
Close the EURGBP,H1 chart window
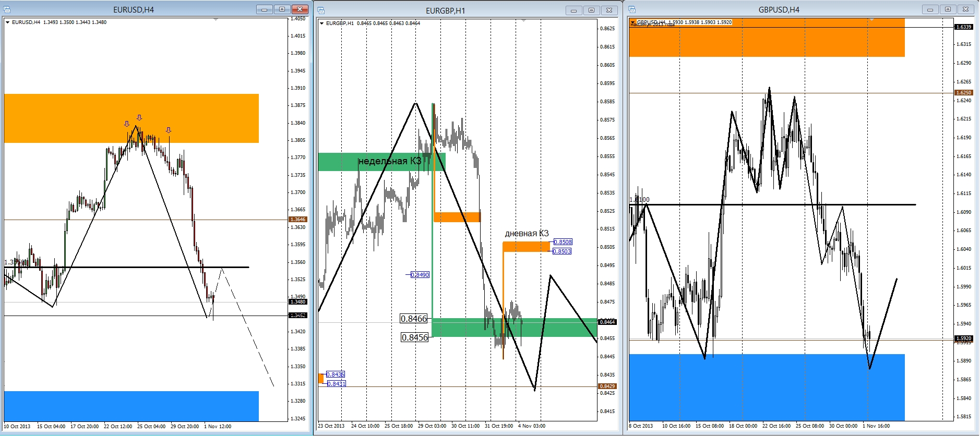[x=609, y=10]
